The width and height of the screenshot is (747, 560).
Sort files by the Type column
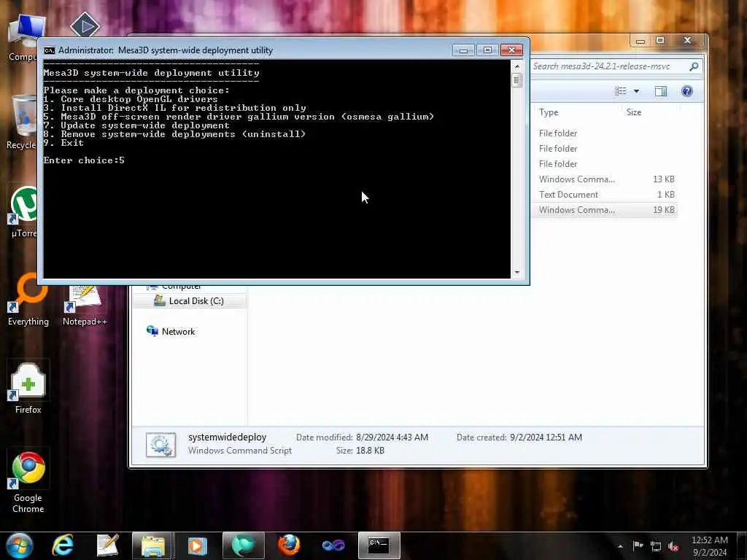tap(549, 112)
